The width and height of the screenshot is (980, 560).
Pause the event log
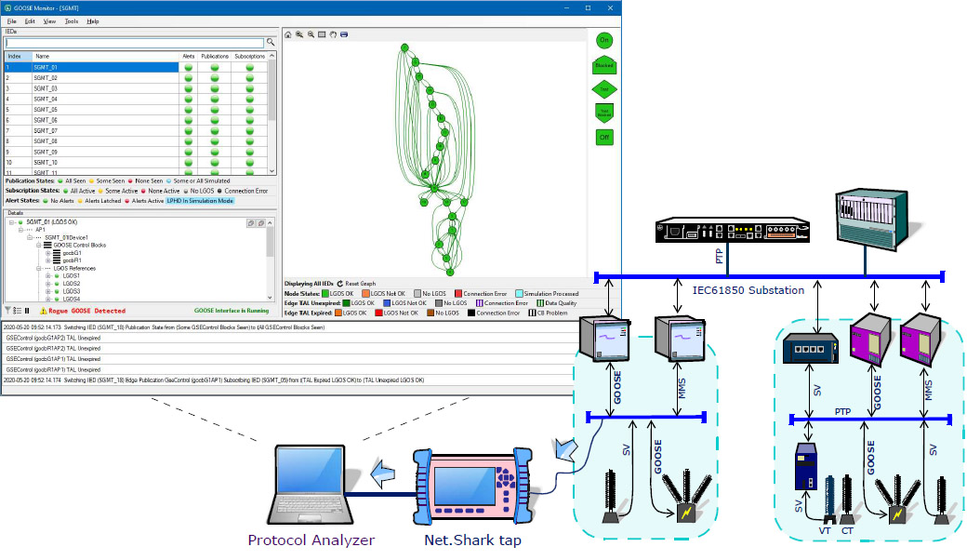27,311
